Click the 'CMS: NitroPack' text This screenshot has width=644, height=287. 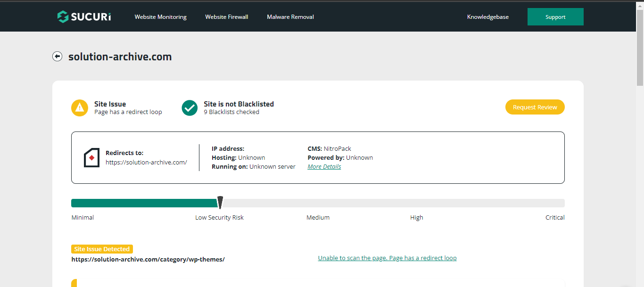coord(330,148)
